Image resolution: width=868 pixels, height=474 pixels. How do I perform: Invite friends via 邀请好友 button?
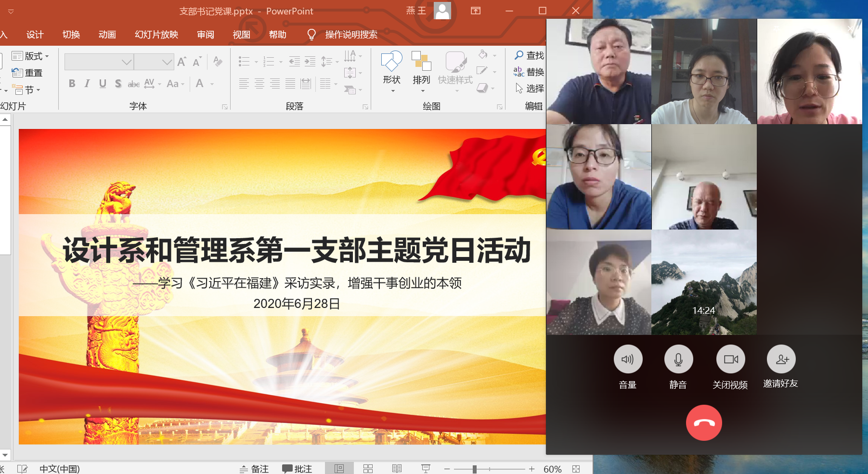click(781, 359)
